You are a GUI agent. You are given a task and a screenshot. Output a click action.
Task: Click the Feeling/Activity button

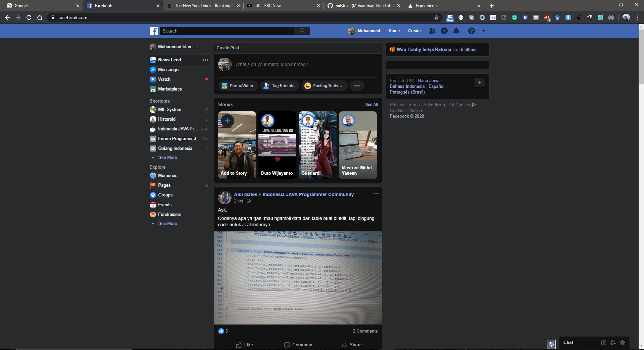324,86
